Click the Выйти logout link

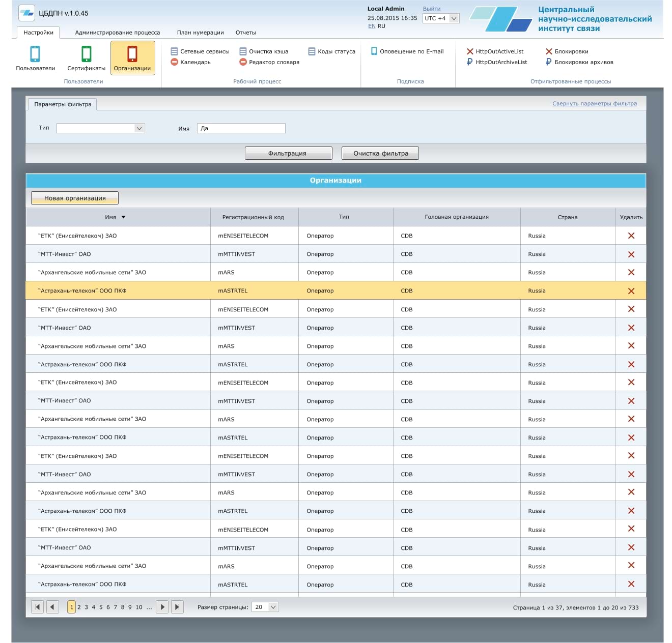coord(431,9)
